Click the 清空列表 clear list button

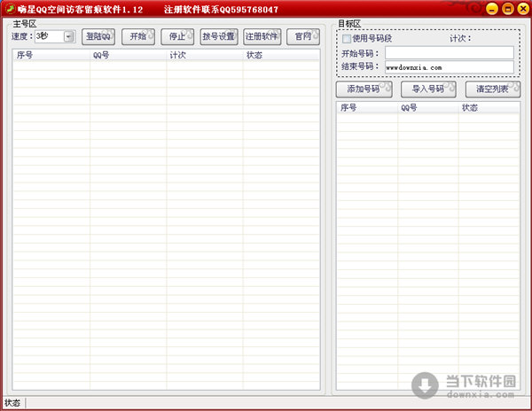pos(492,89)
